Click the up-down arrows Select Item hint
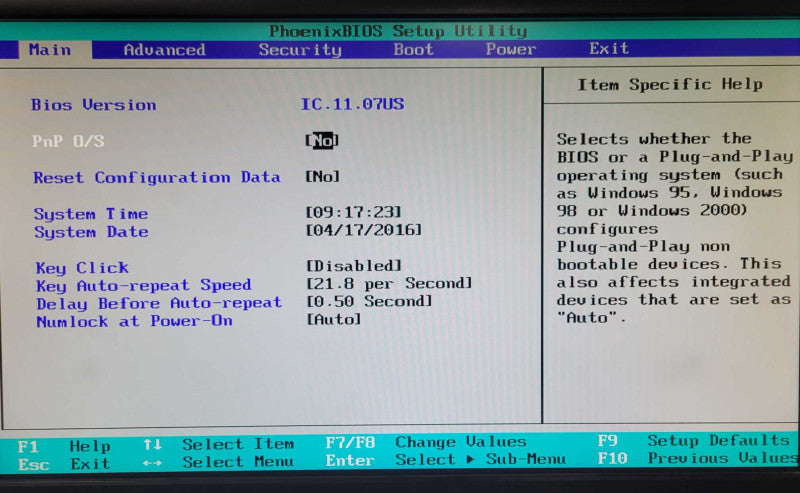Image resolution: width=800 pixels, height=493 pixels. point(218,445)
